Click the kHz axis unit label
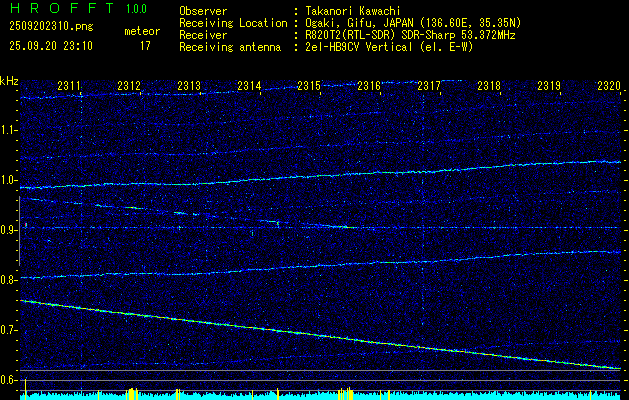 pos(10,81)
